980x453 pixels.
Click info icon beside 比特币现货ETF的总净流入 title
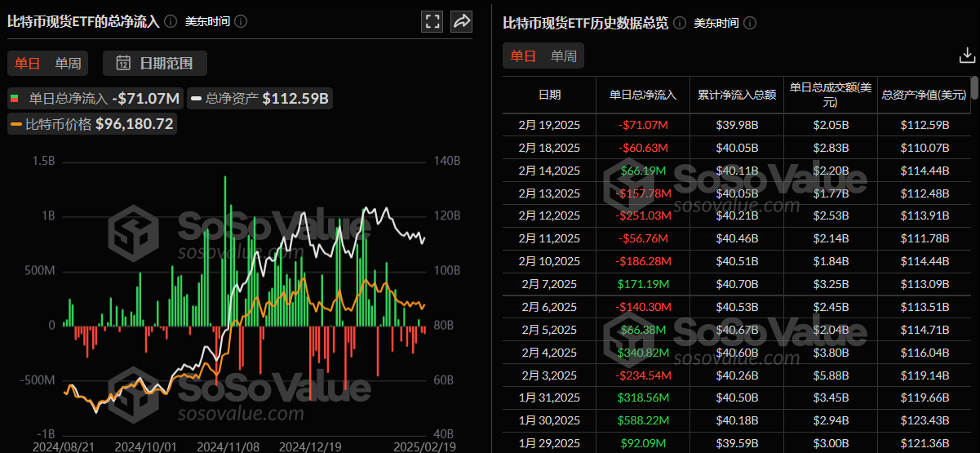pyautogui.click(x=170, y=22)
